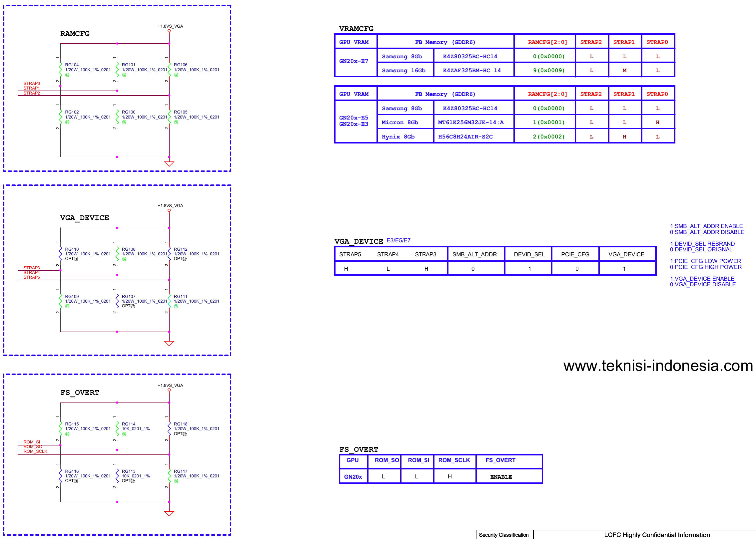The image size is (756, 539).
Task: Select K4ZAF325BM-HC 14 part number cell
Action: point(471,71)
